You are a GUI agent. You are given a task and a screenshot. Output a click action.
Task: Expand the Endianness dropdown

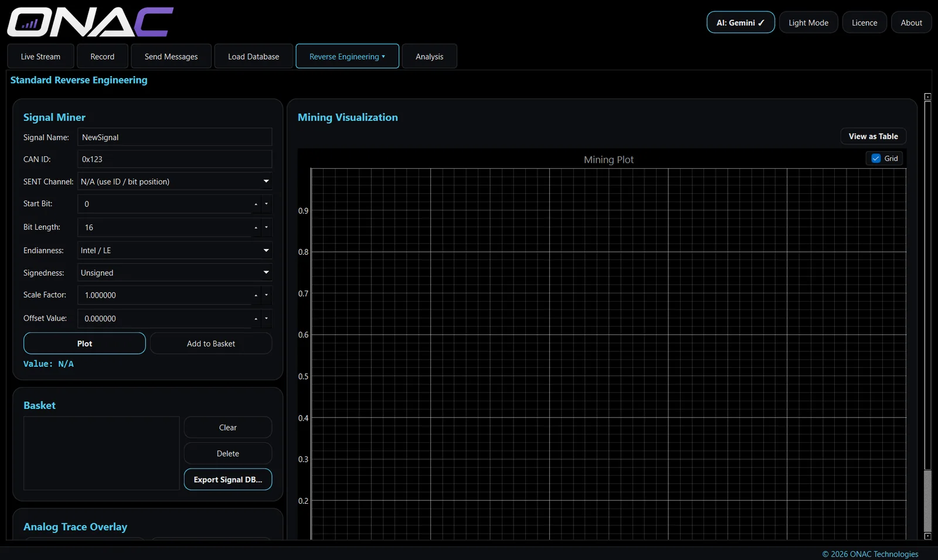click(x=175, y=250)
